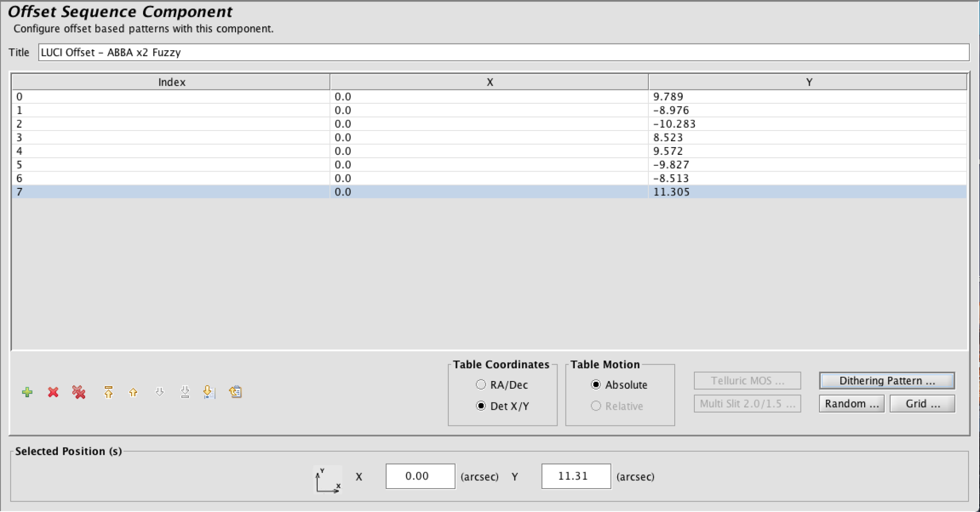The height and width of the screenshot is (512, 980).
Task: Click the selected position Y field
Action: 576,476
